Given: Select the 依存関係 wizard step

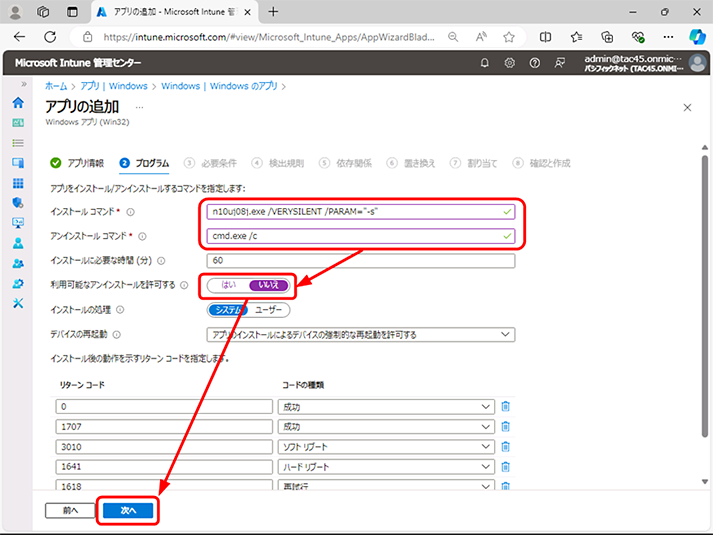Looking at the screenshot, I should coord(345,163).
